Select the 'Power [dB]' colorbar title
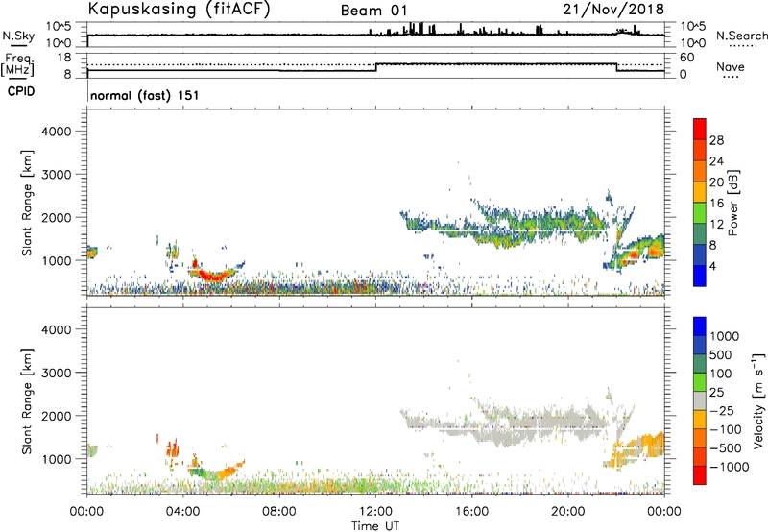768x532 pixels. coord(733,203)
